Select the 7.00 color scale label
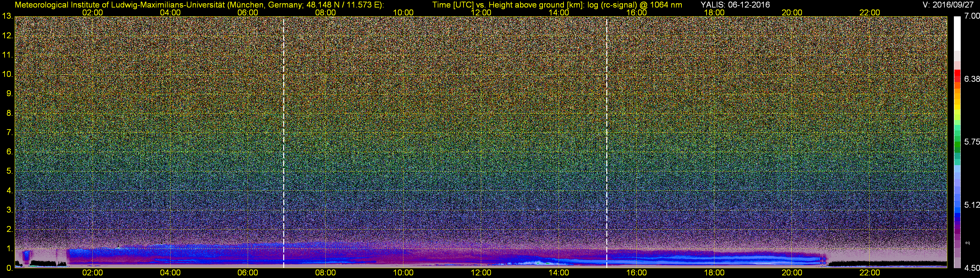The image size is (980, 278). (x=972, y=16)
